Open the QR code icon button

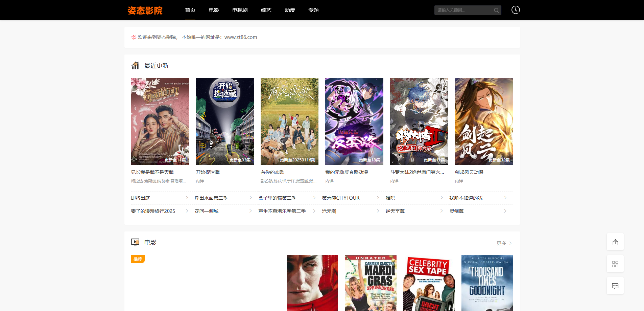tap(615, 264)
